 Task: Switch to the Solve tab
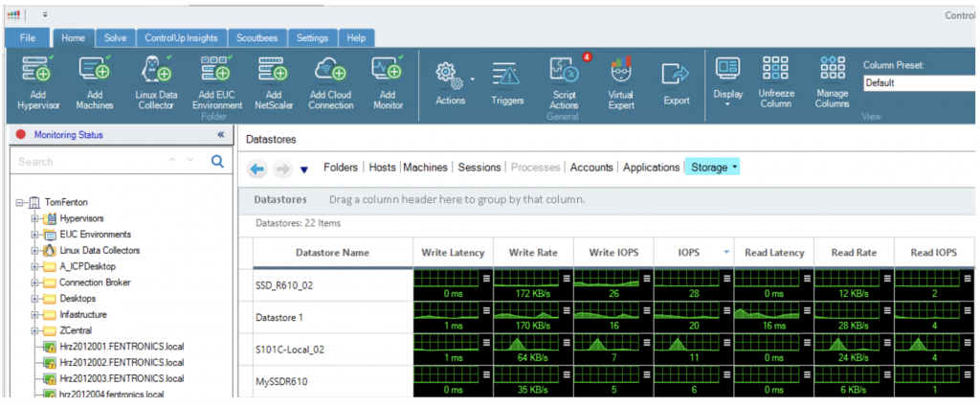pos(115,37)
